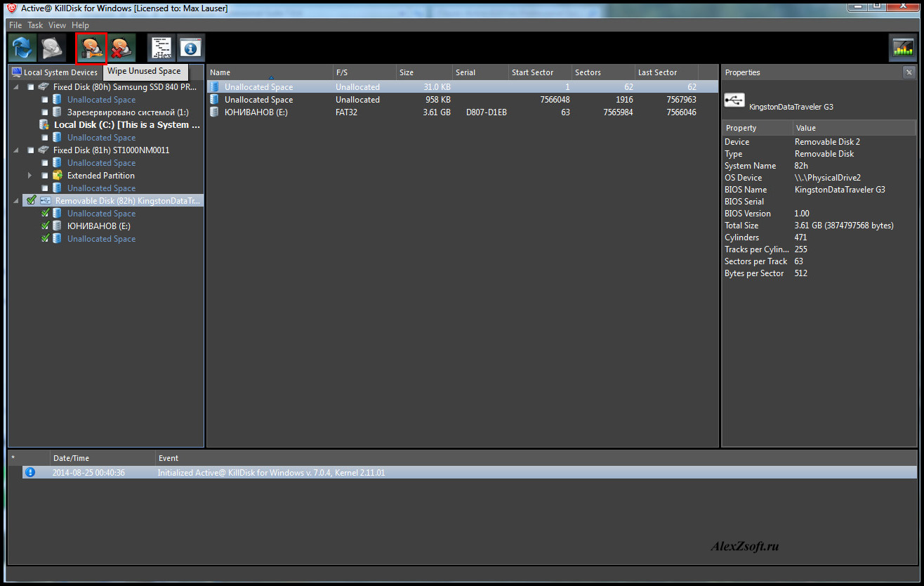Click start sector value 7566048

[x=555, y=100]
